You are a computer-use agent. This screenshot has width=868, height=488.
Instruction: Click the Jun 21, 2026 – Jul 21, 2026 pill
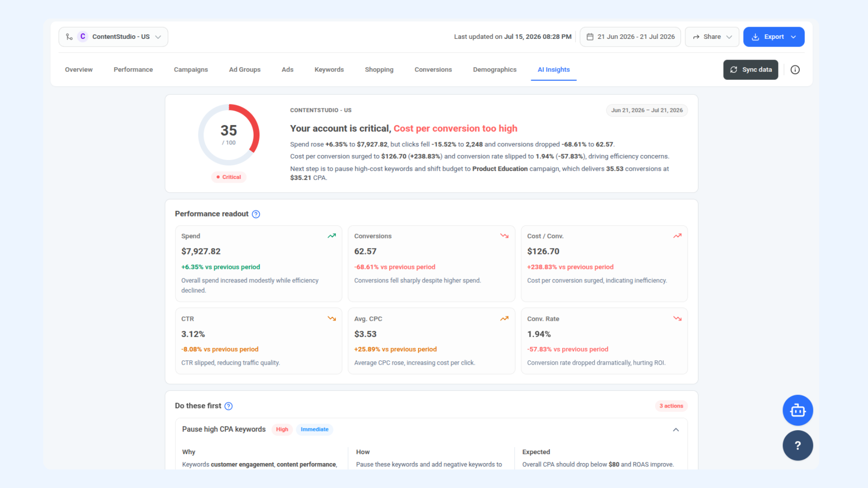[647, 110]
